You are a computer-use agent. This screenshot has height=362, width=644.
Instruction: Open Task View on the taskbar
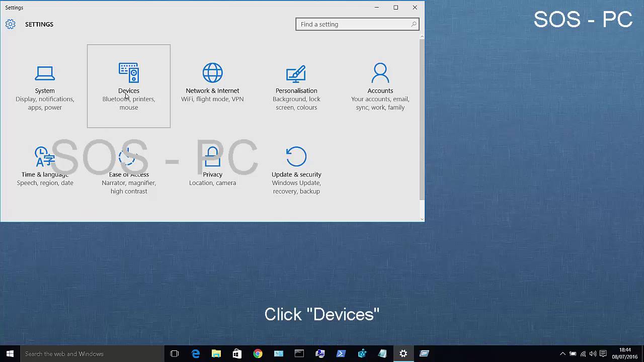pyautogui.click(x=175, y=353)
